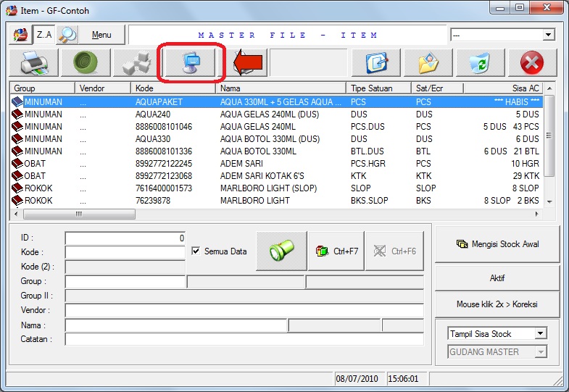Click the Group input field
Image resolution: width=569 pixels, height=392 pixels.
click(125, 281)
